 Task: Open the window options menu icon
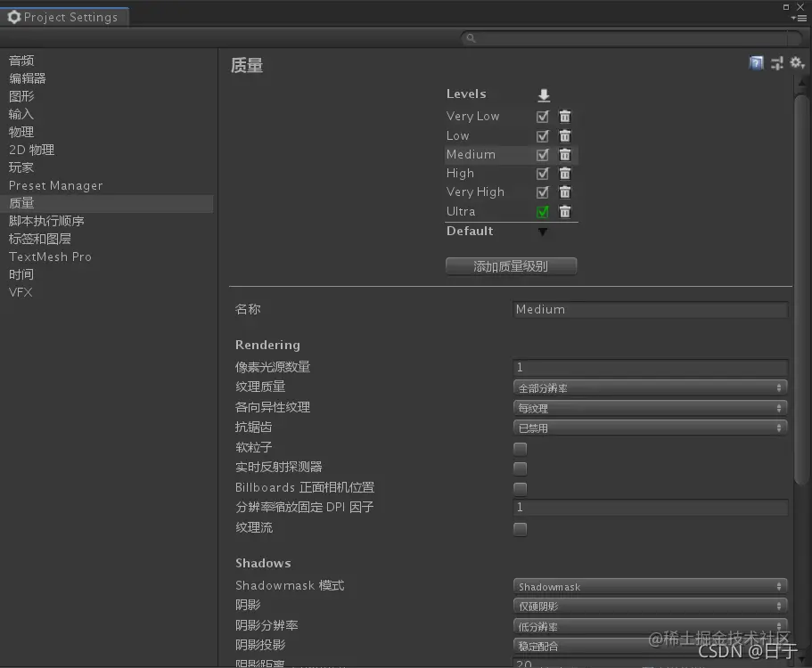coord(799,18)
